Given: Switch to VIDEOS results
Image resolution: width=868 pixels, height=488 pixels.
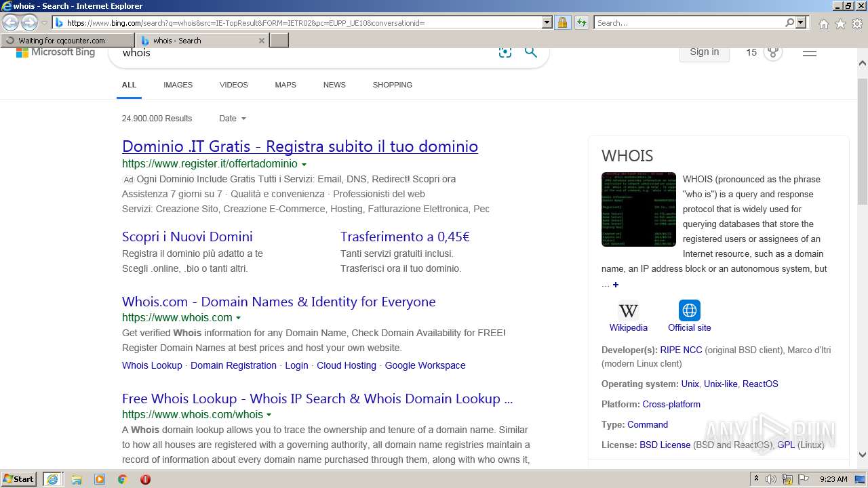Looking at the screenshot, I should click(x=233, y=85).
